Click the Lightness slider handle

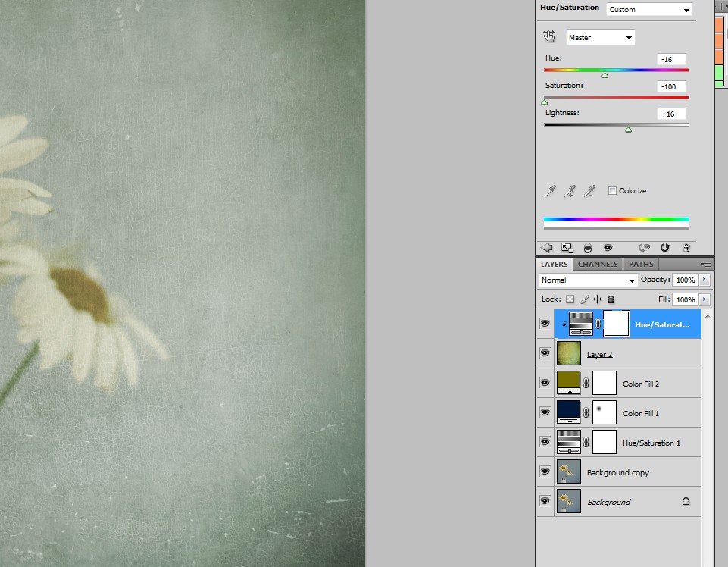click(x=628, y=130)
